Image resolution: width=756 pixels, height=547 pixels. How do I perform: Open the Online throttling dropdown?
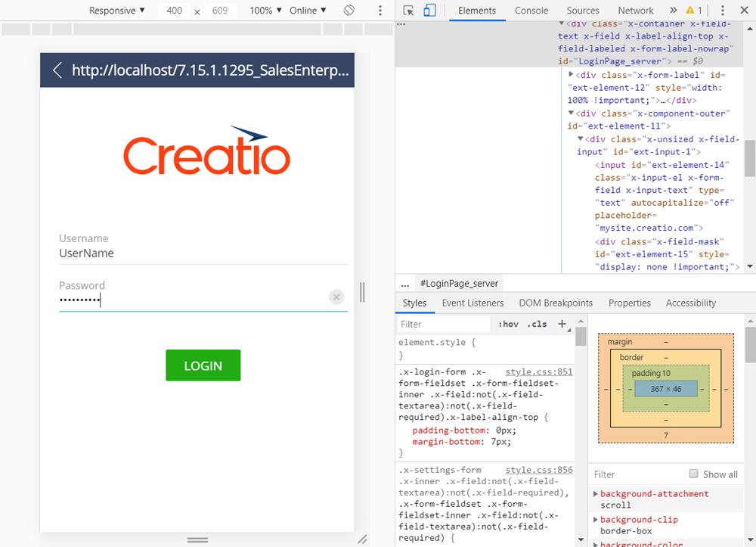[x=308, y=10]
